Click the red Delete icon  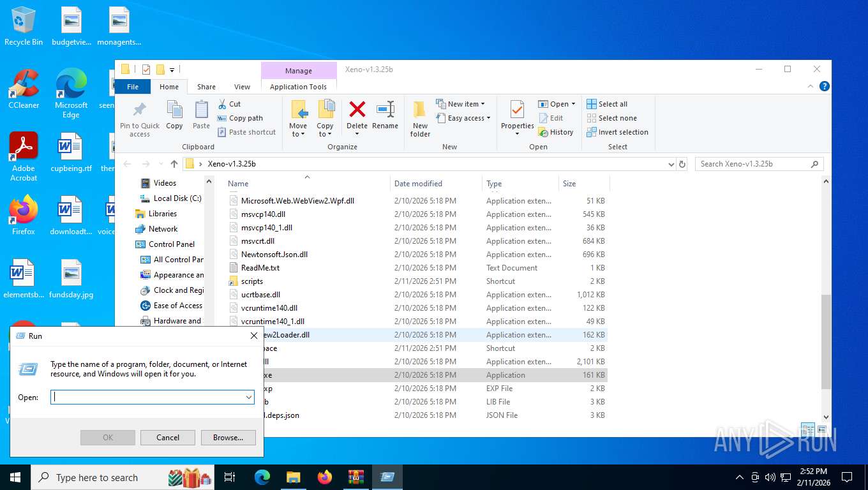click(x=357, y=110)
